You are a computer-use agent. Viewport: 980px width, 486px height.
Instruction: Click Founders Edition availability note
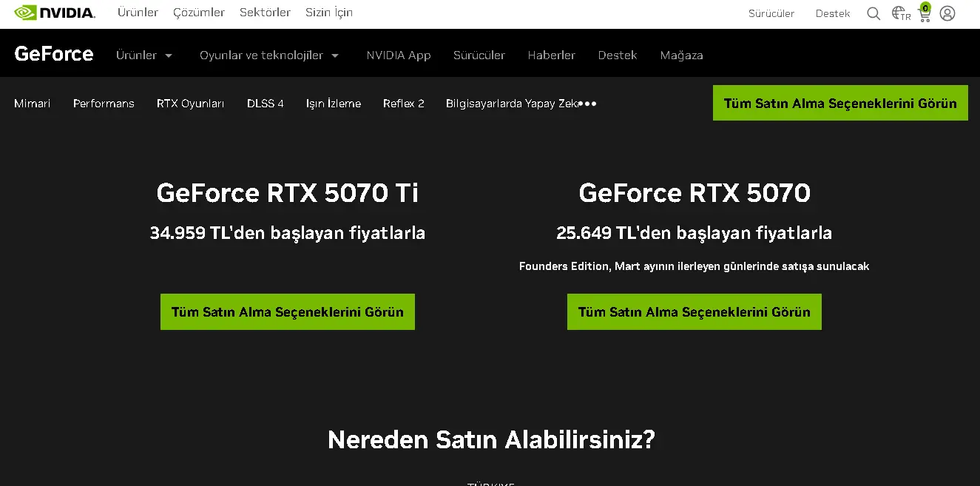click(695, 266)
